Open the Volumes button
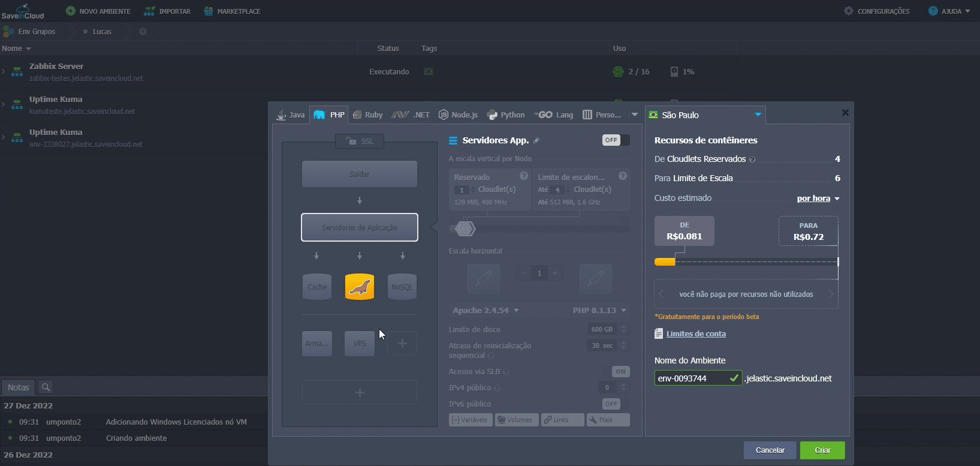 [x=516, y=420]
